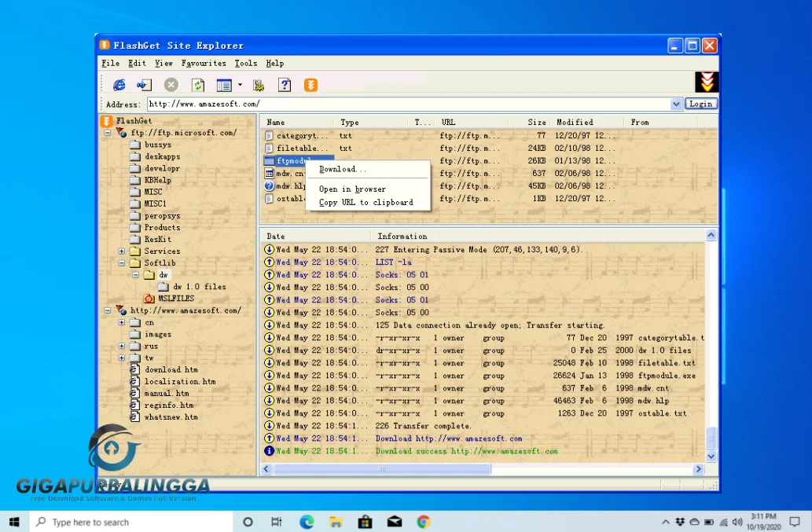Select the list view icon on the toolbar
This screenshot has width=812, height=532.
[x=225, y=85]
